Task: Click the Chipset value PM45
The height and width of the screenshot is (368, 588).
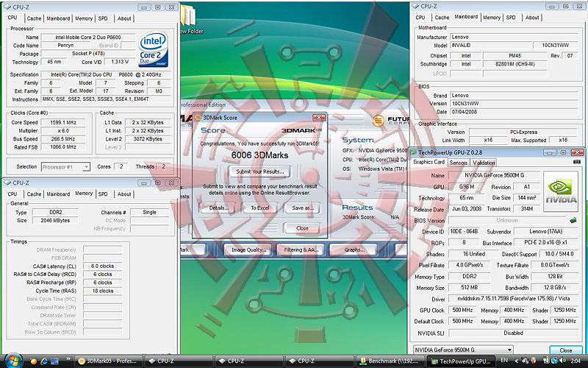Action: pyautogui.click(x=515, y=56)
